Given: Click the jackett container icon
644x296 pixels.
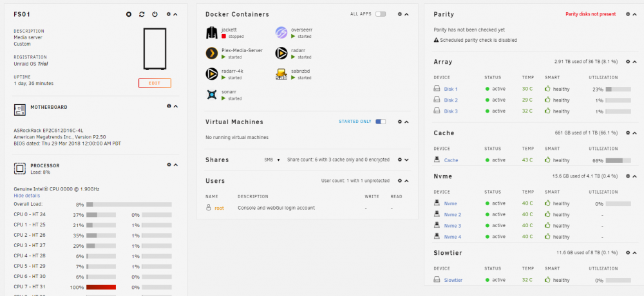Looking at the screenshot, I should (211, 33).
